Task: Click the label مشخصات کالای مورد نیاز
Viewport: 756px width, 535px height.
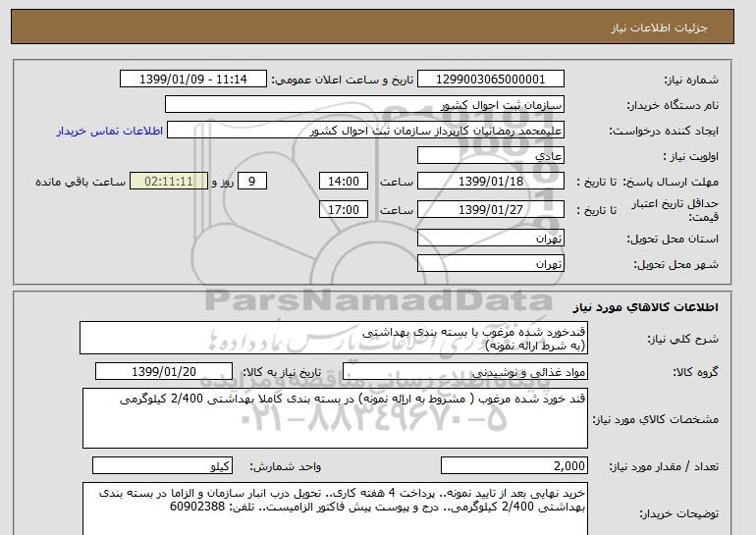Action: [x=655, y=419]
